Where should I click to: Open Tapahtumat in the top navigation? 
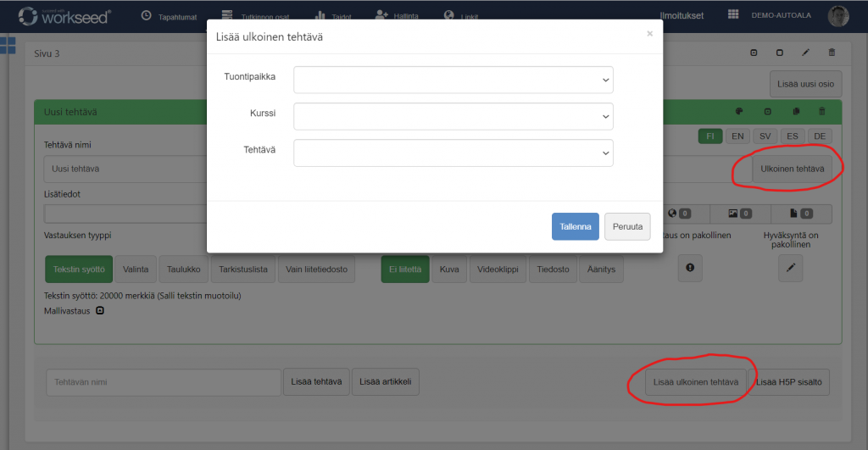(168, 16)
